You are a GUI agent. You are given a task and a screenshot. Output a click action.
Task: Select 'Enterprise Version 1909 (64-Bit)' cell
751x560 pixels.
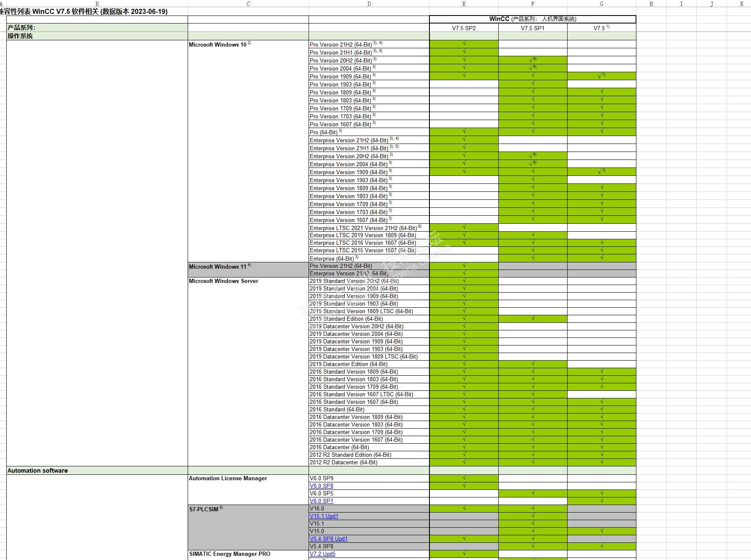click(369, 172)
